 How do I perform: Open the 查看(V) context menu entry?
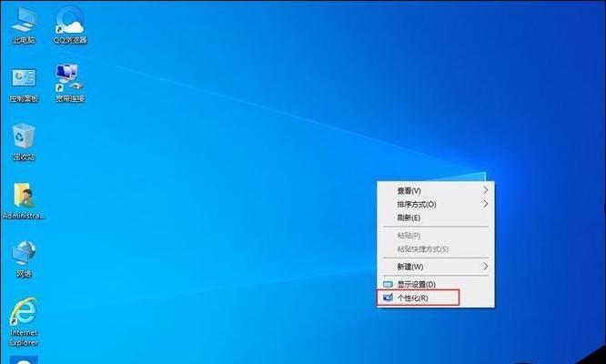(436, 190)
